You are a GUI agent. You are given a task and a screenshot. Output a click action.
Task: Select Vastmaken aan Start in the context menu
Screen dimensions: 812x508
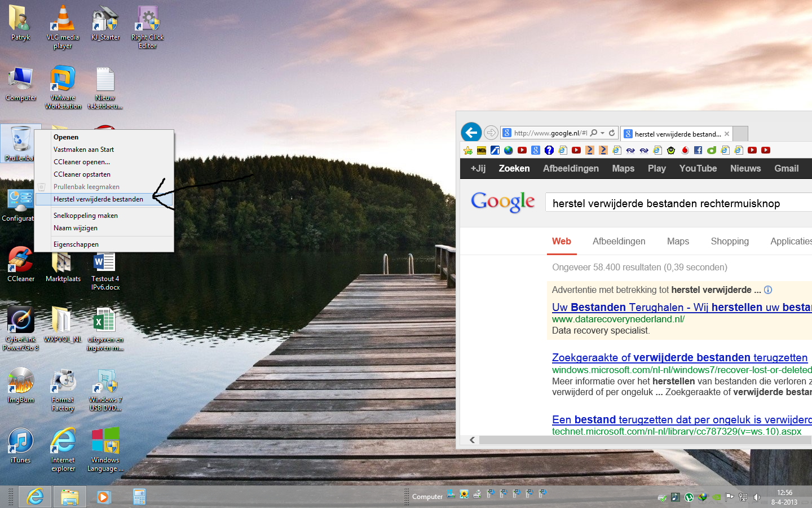(104, 150)
